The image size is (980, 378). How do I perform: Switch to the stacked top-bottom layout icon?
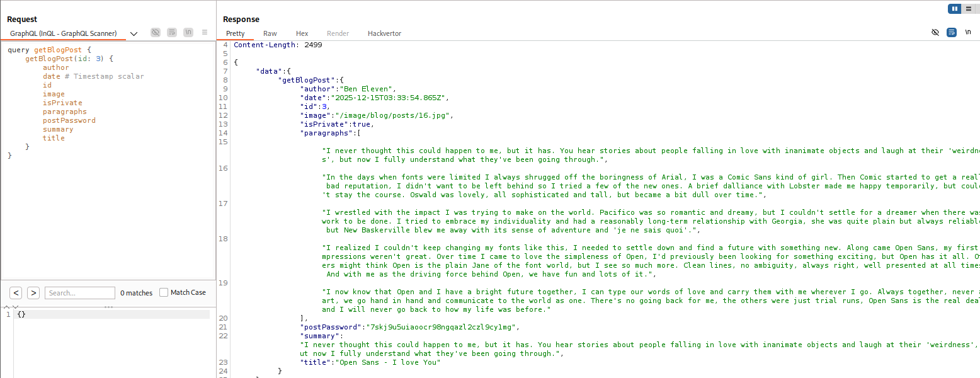(968, 9)
